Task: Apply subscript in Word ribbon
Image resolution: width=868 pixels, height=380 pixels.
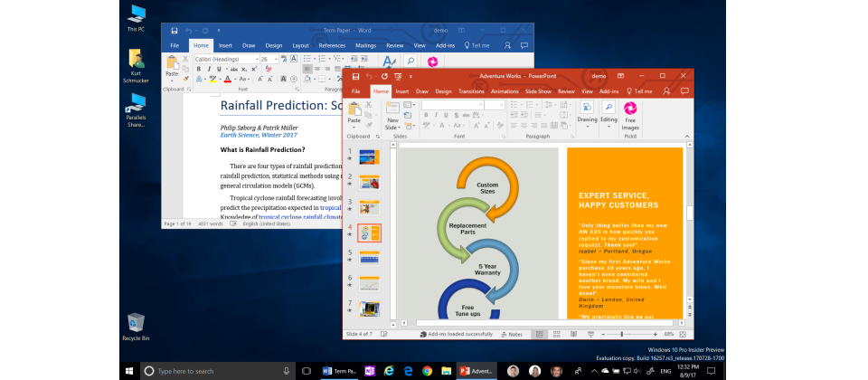Action: pos(243,70)
